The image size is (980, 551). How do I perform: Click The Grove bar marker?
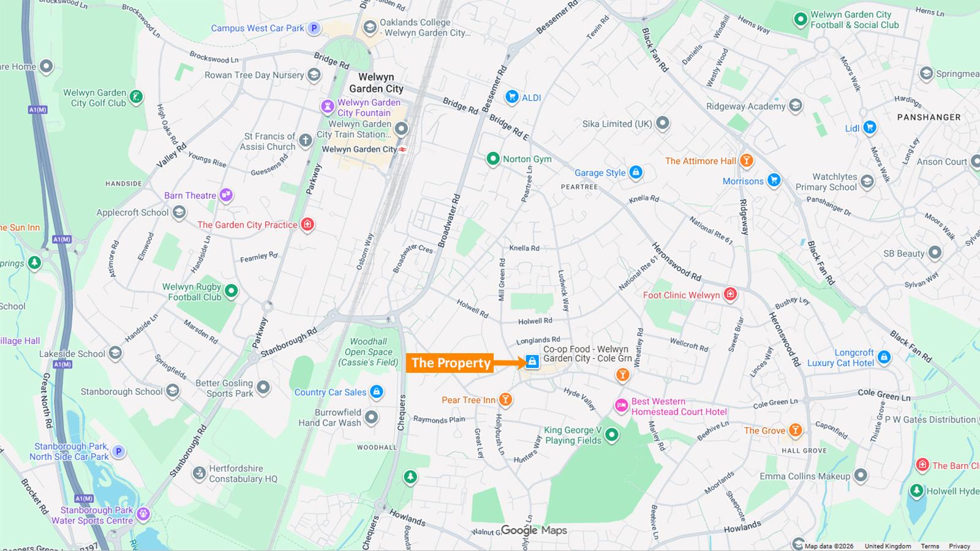[x=795, y=430]
